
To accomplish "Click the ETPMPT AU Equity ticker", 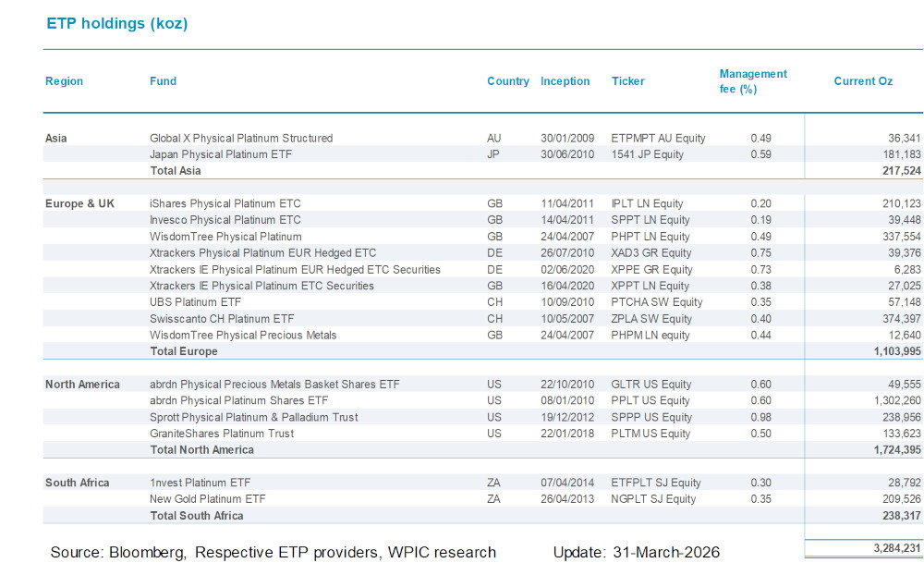I will point(657,138).
